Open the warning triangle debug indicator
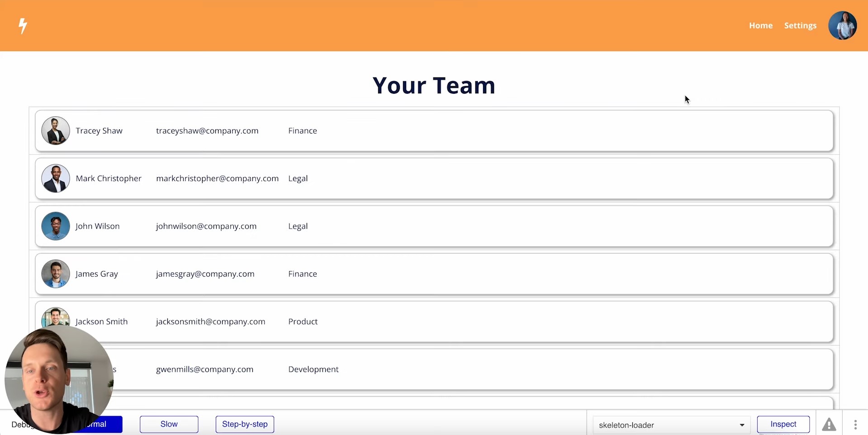Screen dimensions: 868x435 tap(829, 424)
